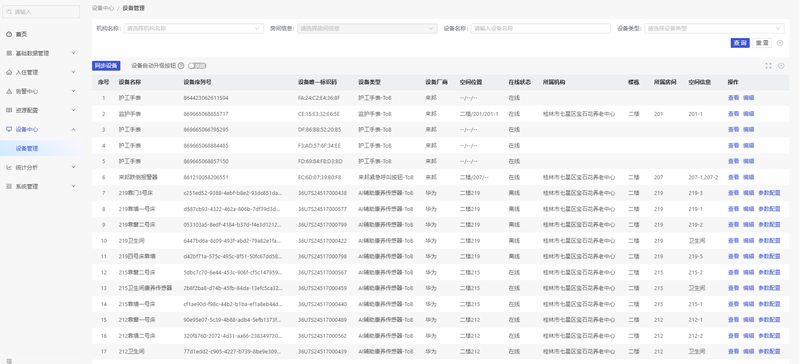The image size is (800, 364).
Task: Click the 207-1,207-2 space info cell
Action: coord(703,178)
